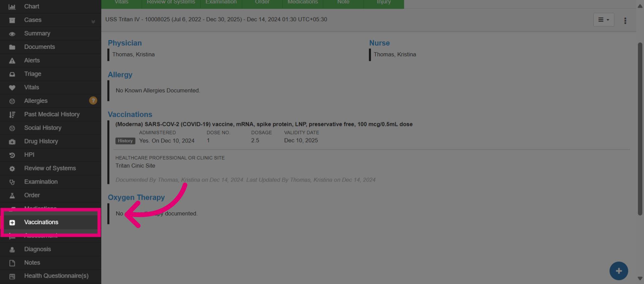Open Documents in the sidebar
The width and height of the screenshot is (644, 284).
50,47
